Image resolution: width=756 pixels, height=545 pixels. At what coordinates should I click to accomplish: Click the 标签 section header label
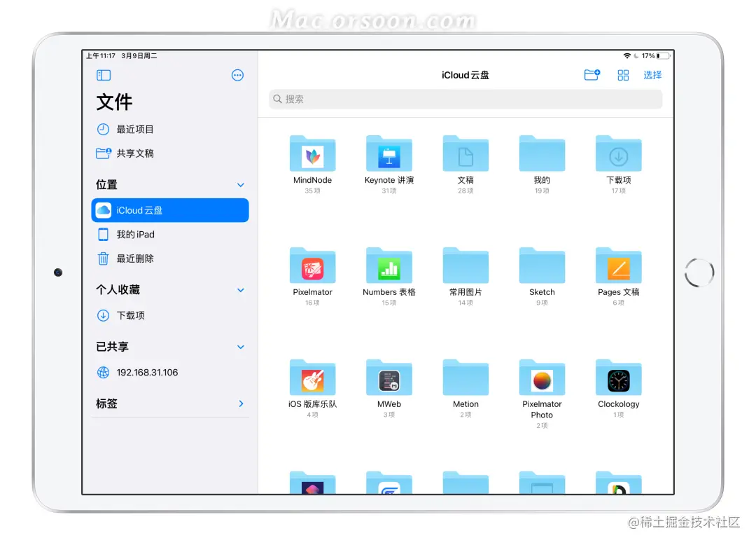[x=106, y=403]
